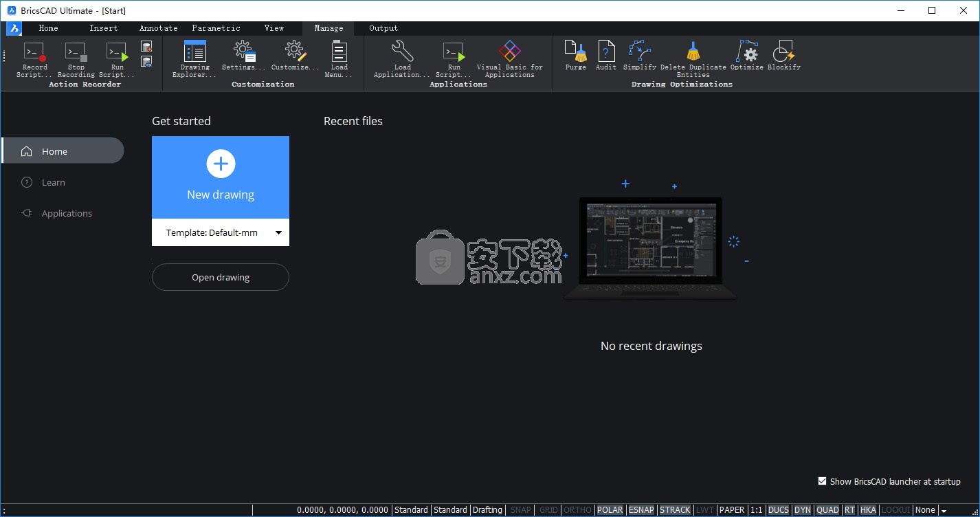Image resolution: width=980 pixels, height=517 pixels.
Task: Toggle POLAR tracking
Action: 610,510
